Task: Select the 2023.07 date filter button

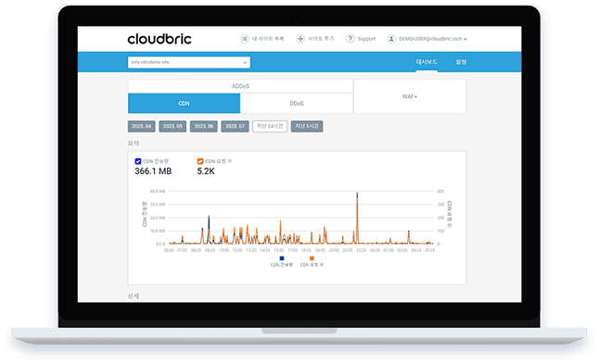Action: tap(235, 126)
